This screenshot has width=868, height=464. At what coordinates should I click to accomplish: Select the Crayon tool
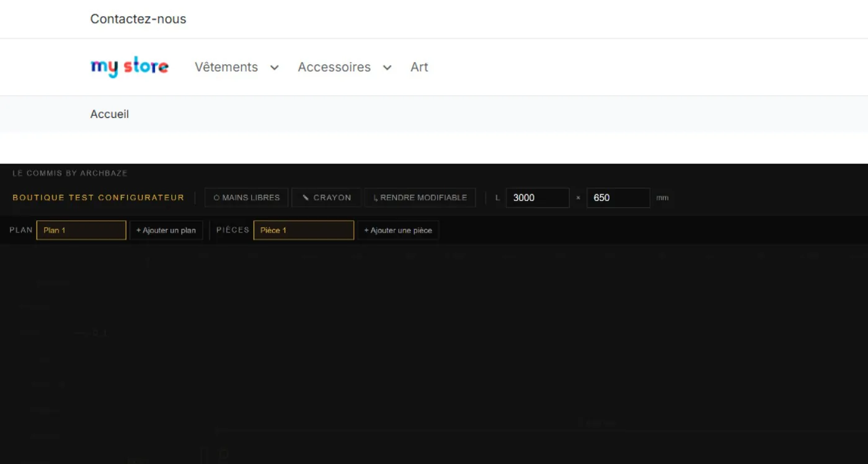[x=326, y=198]
